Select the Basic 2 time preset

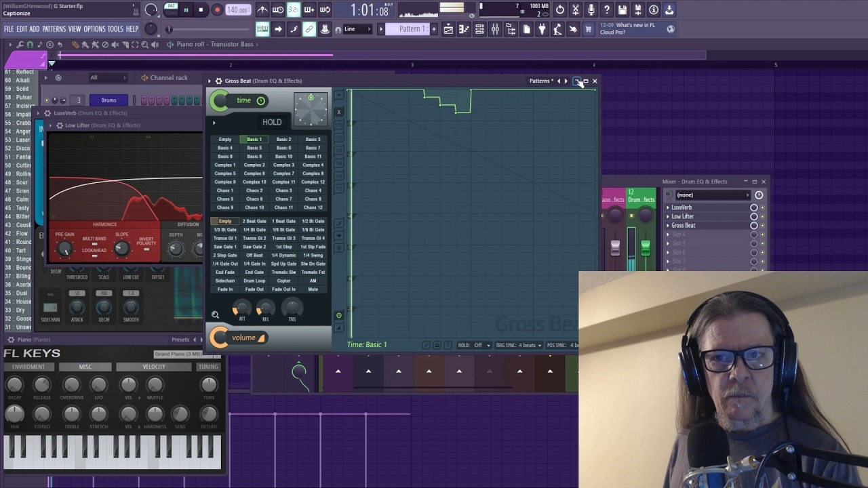point(283,140)
